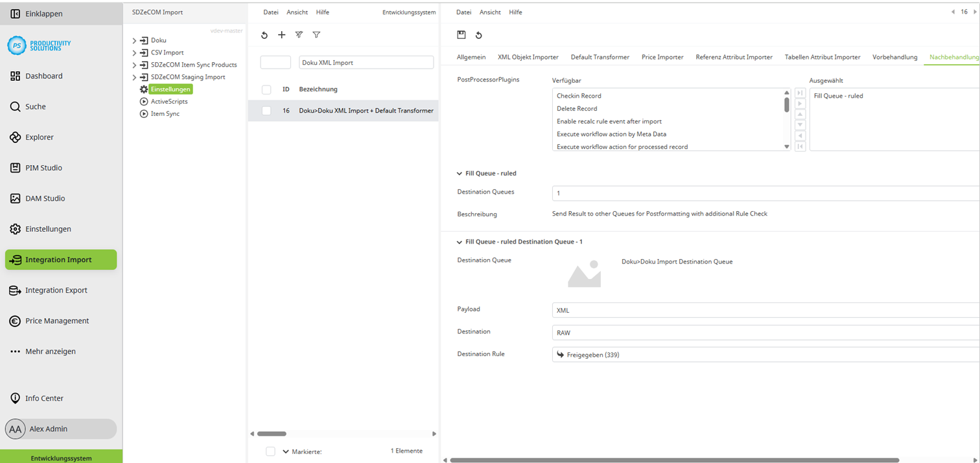Viewport: 980px width, 463px height.
Task: Open the Datei menu in the right panel
Action: (463, 12)
